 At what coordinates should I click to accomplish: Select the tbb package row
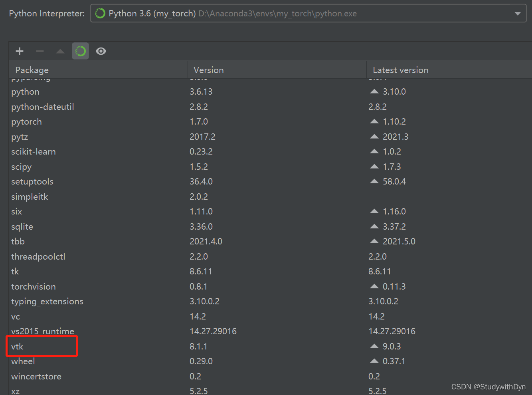pos(271,242)
